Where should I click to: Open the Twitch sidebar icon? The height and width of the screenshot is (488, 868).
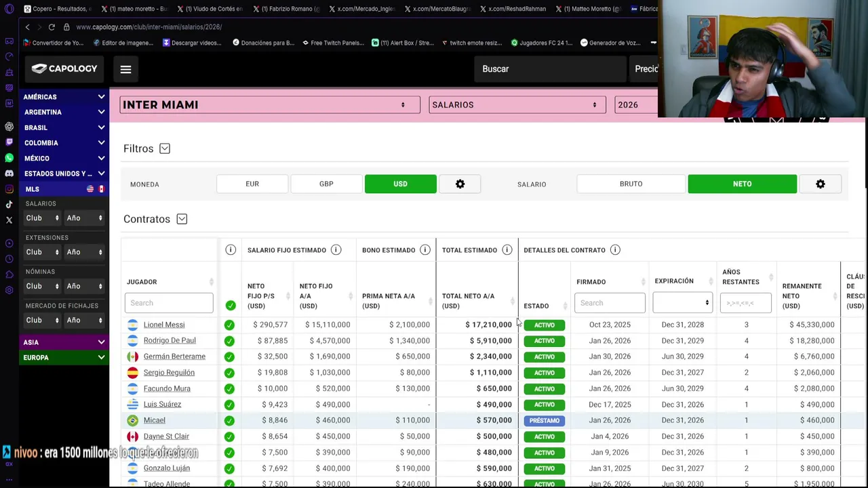tap(9, 142)
